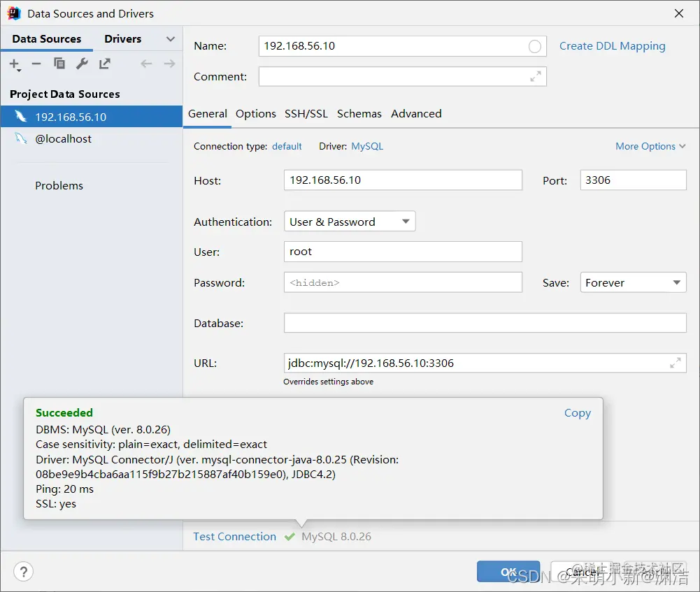Click 'MySQL 8.0.26' status text
Screen dimensions: 700x592
pos(336,537)
